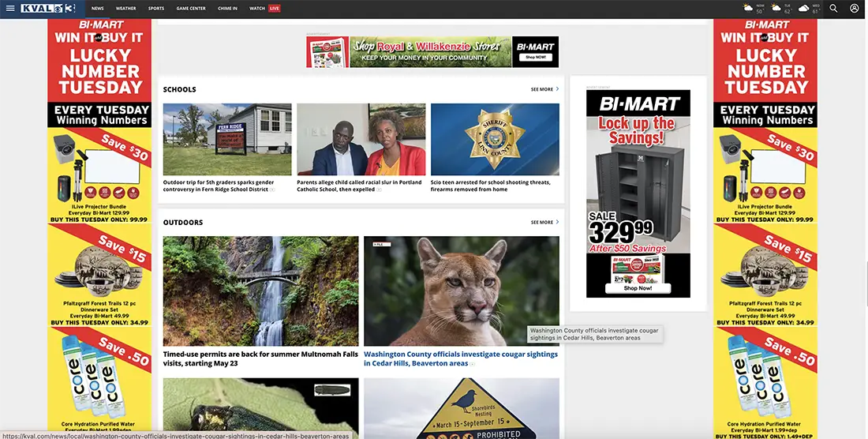Click the Shorebirds Nesting sign image
The image size is (868, 439).
coord(461,408)
